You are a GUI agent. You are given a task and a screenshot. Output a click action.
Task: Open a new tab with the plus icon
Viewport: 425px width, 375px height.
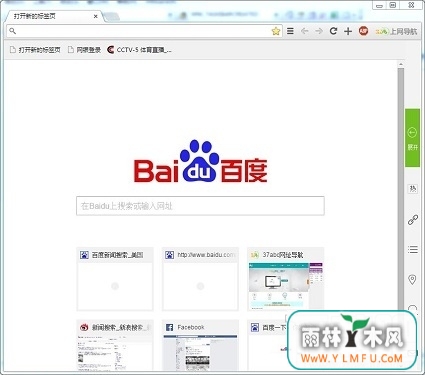348,31
